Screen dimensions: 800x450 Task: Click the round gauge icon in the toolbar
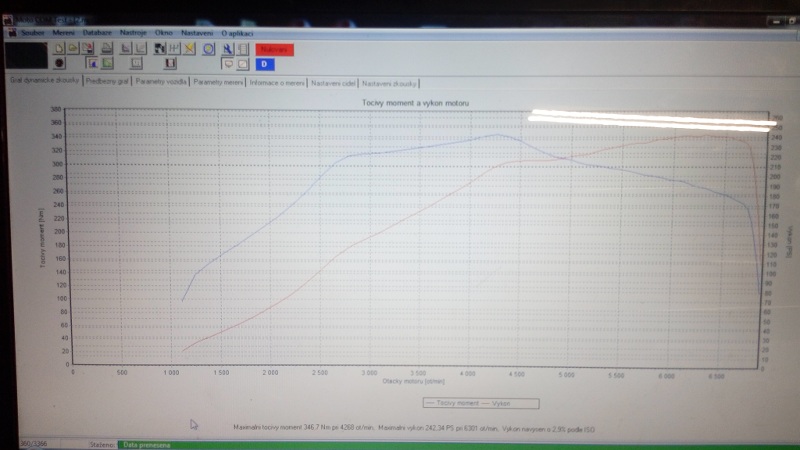(x=209, y=48)
